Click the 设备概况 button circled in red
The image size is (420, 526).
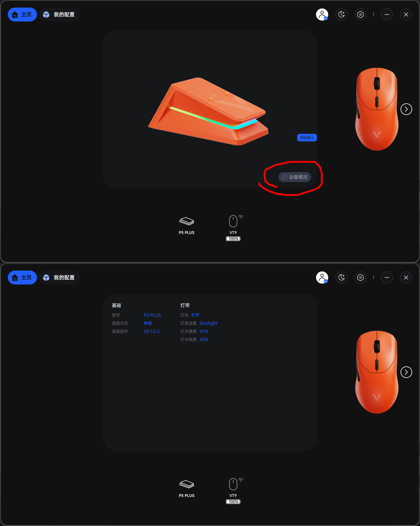[295, 177]
